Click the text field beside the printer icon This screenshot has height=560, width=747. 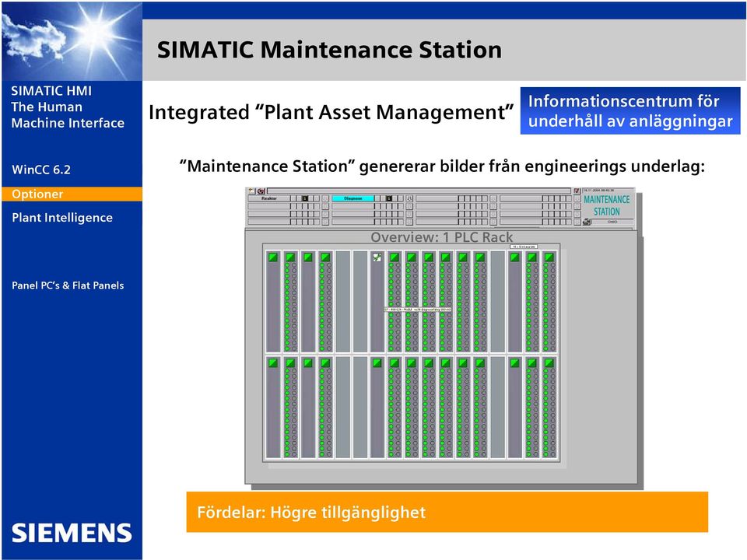(612, 222)
